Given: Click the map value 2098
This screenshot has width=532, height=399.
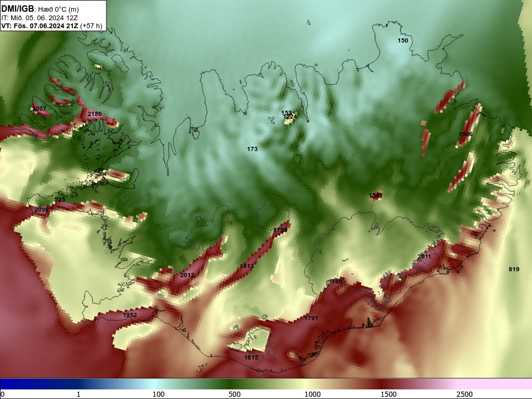Looking at the screenshot, I should click(41, 210).
